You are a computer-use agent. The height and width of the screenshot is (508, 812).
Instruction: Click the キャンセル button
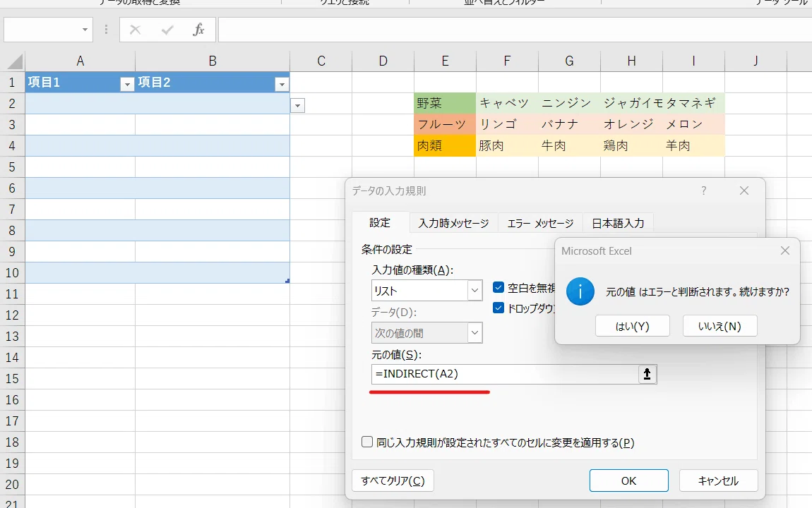718,480
